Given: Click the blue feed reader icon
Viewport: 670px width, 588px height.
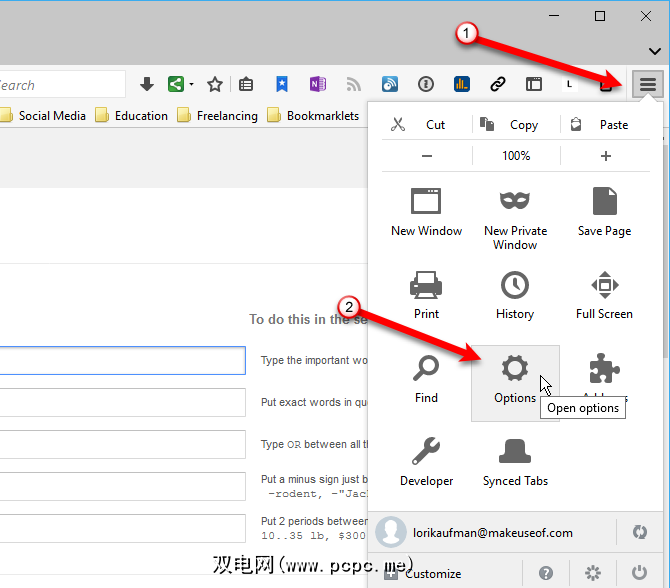Looking at the screenshot, I should tap(390, 84).
